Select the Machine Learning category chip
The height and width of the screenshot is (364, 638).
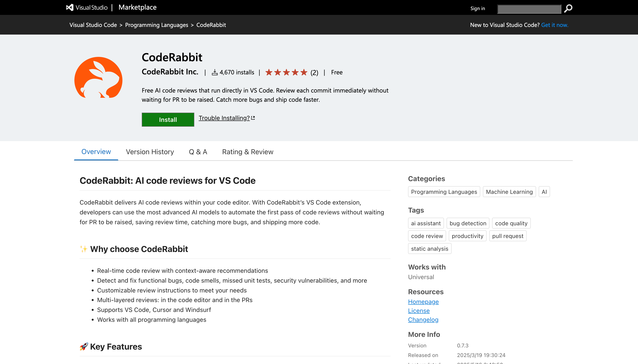click(509, 192)
